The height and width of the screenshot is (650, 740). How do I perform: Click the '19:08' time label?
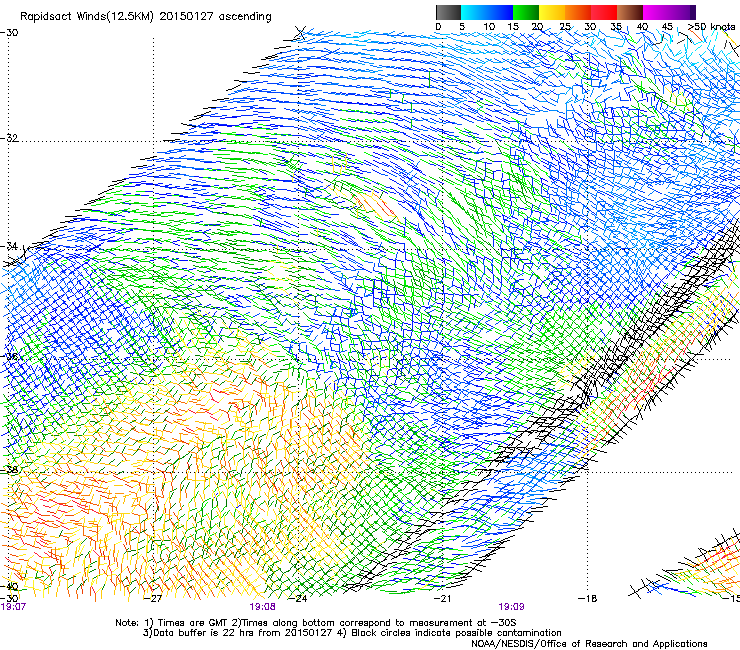click(x=262, y=607)
